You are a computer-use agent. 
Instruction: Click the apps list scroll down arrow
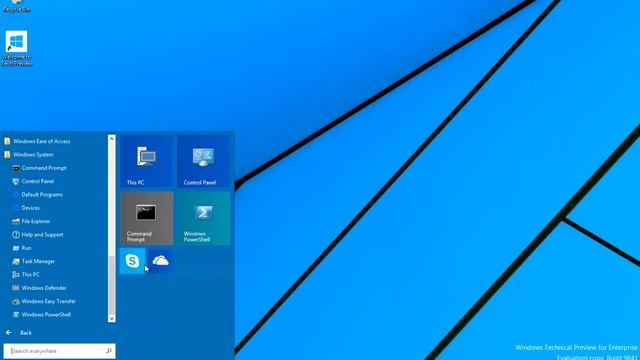click(x=111, y=318)
